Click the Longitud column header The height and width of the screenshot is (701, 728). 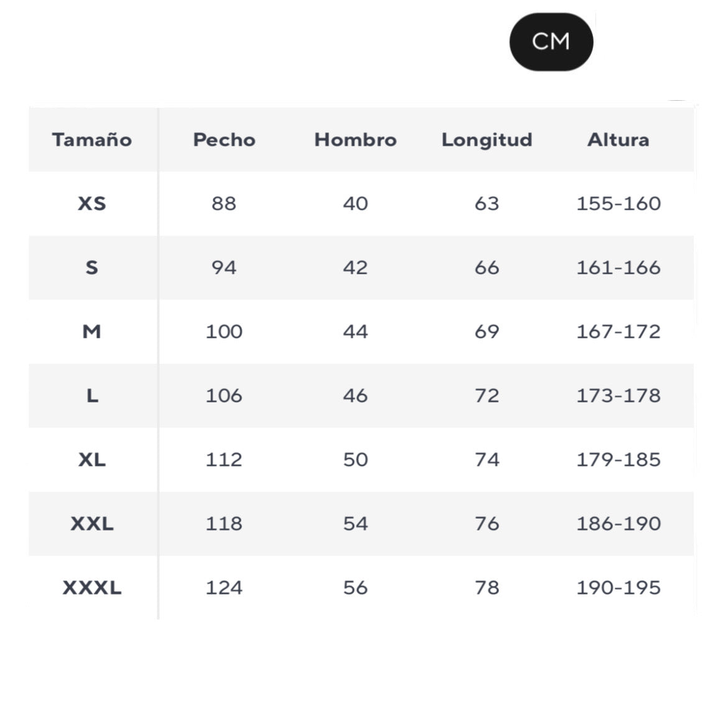point(487,140)
